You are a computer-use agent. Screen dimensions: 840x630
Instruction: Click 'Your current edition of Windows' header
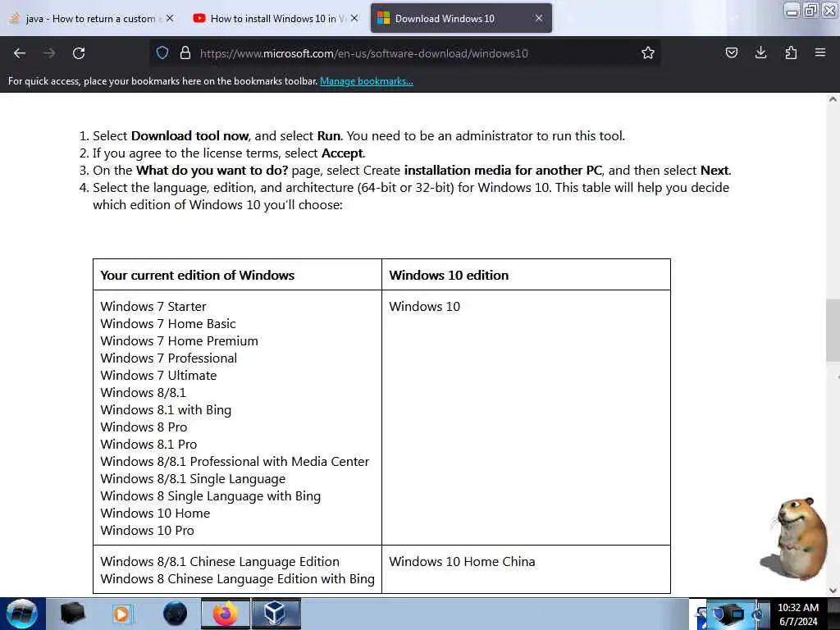(x=198, y=276)
